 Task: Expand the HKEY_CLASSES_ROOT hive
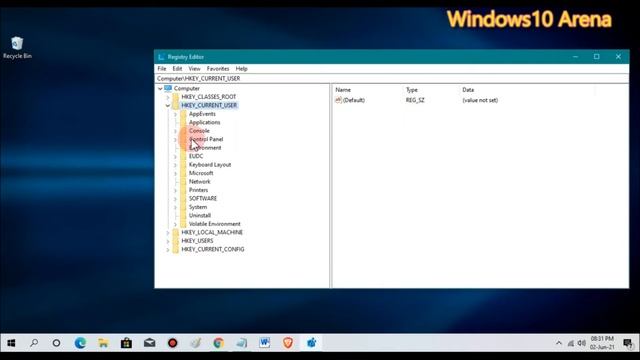168,97
